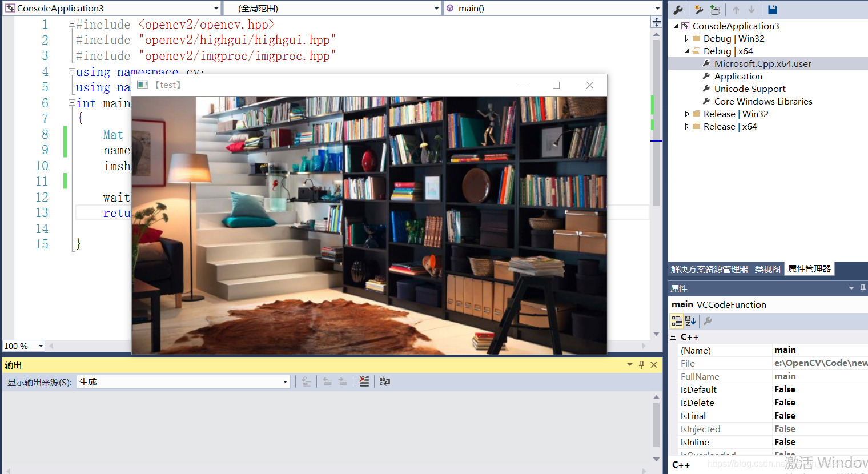The width and height of the screenshot is (868, 474).
Task: Collapse the Debug | x64 configuration
Action: (x=688, y=51)
